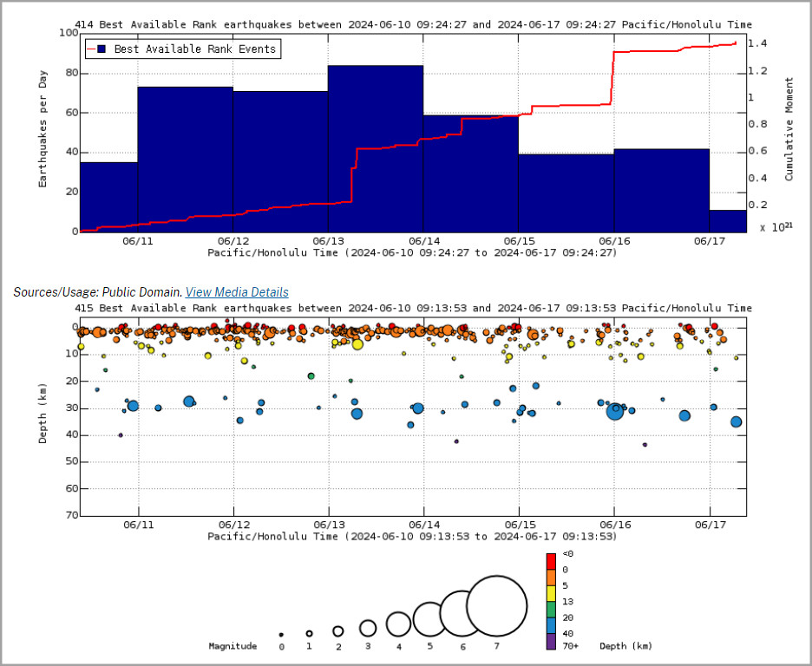Click the short 06/17 histogram bar
Screen dimensions: 812x666
click(x=728, y=221)
